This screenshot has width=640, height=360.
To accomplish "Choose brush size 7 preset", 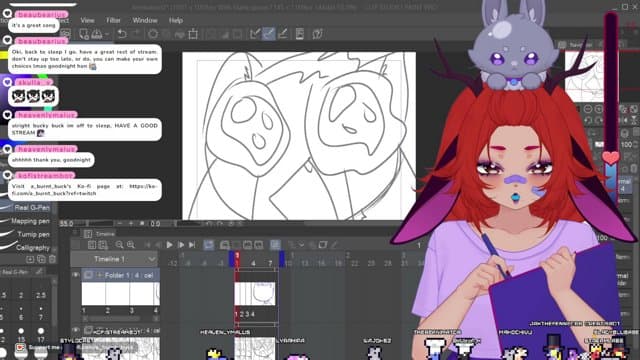I will [40, 314].
